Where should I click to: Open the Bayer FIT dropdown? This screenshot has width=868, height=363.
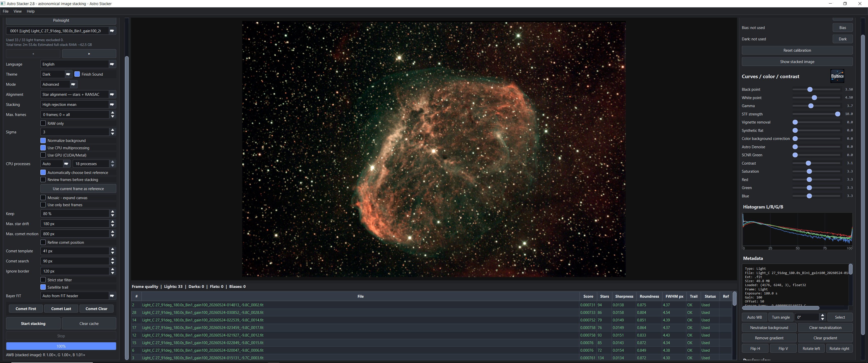(78, 296)
